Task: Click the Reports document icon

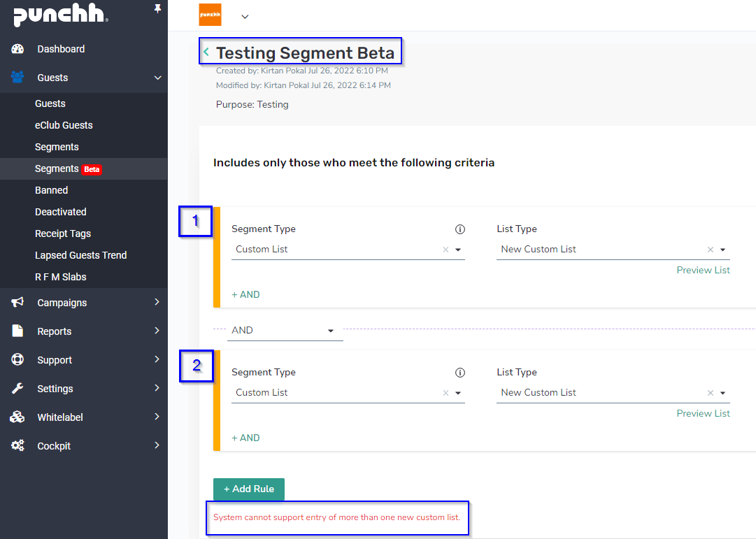Action: pyautogui.click(x=17, y=331)
